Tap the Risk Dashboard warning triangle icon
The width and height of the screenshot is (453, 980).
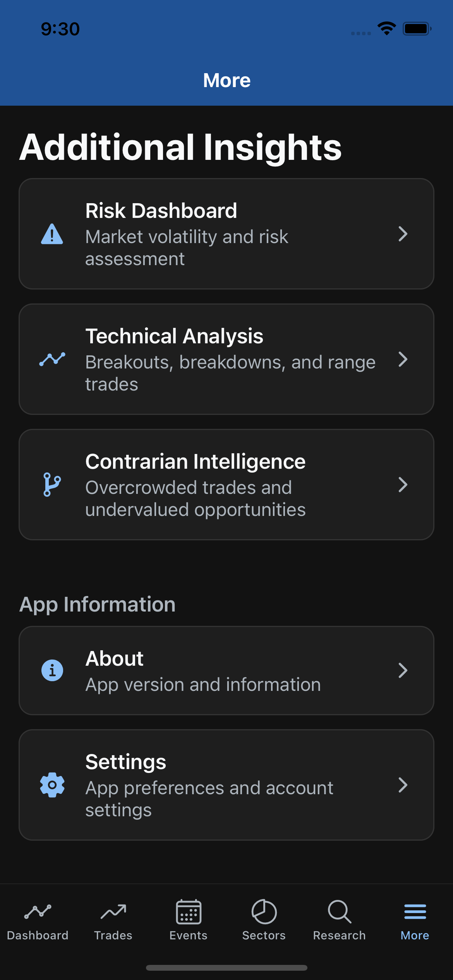[52, 234]
